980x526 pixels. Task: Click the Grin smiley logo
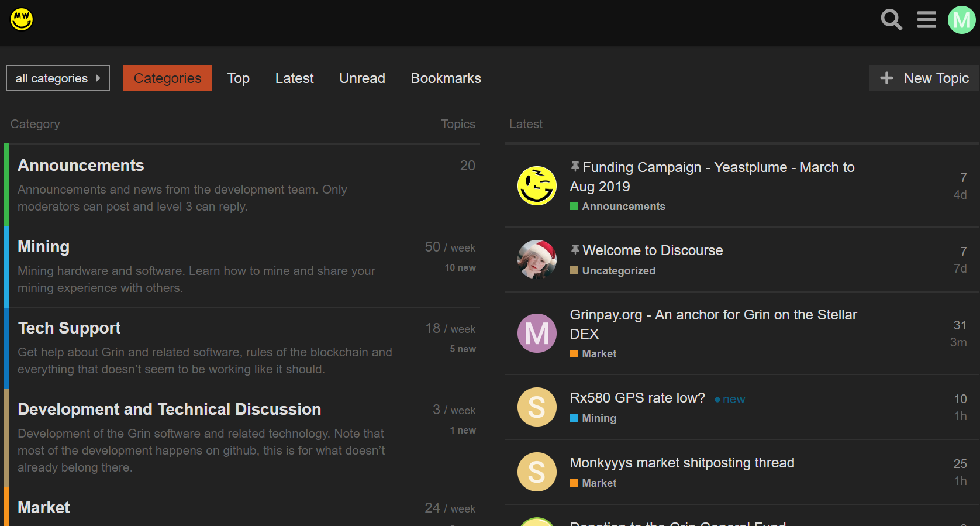pyautogui.click(x=22, y=19)
